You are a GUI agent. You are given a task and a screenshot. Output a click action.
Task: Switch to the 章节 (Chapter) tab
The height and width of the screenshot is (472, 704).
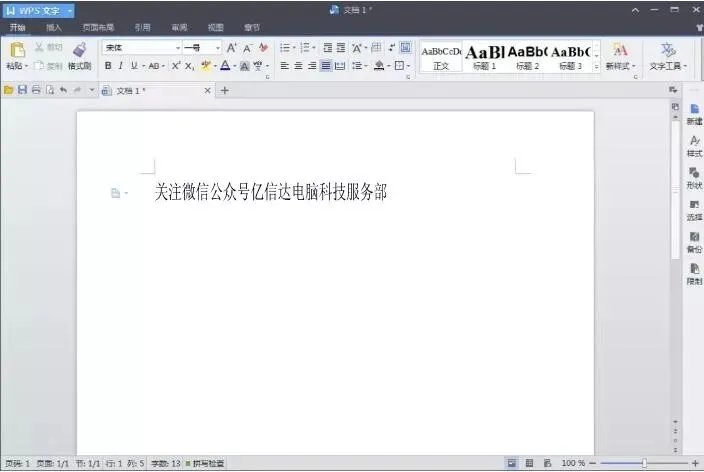(252, 27)
